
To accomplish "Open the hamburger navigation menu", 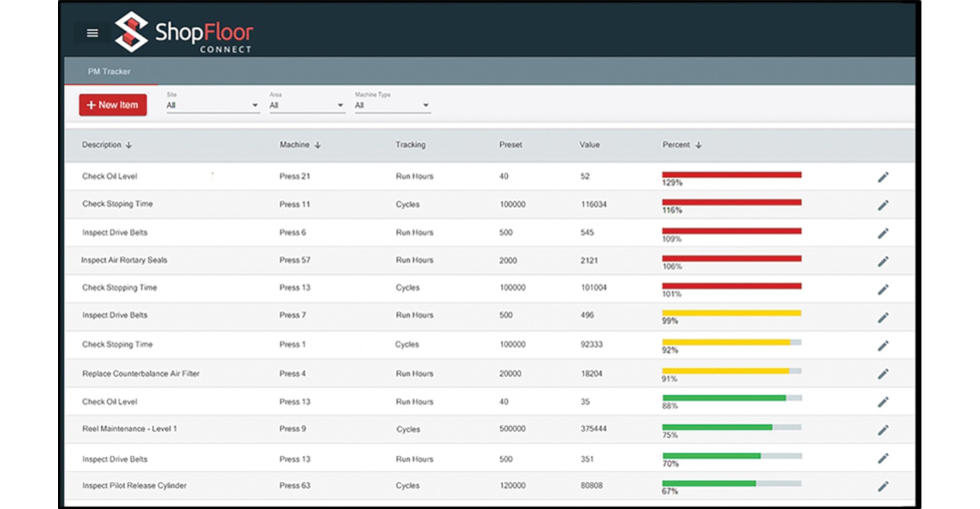I will pos(92,33).
